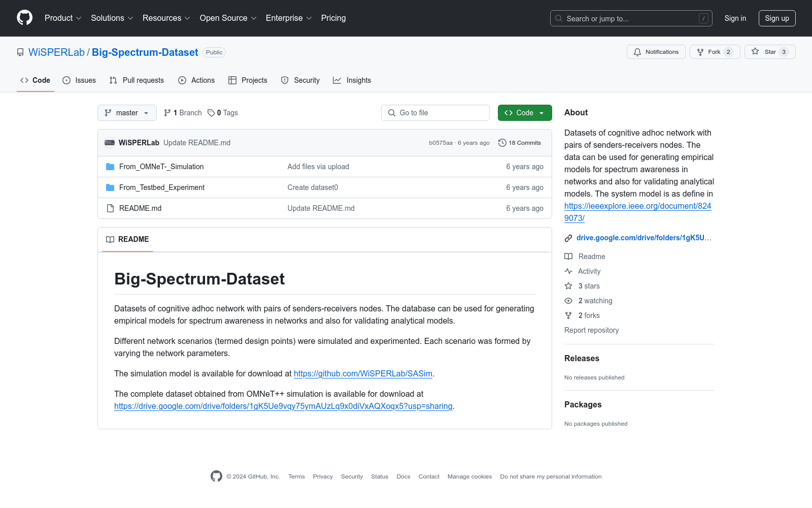Open the master branch selector
Image resolution: width=812 pixels, height=508 pixels.
(x=127, y=113)
